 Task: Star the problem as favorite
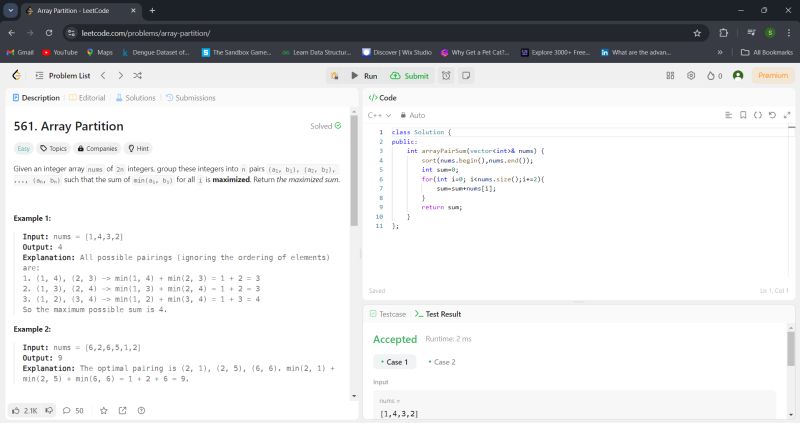104,411
